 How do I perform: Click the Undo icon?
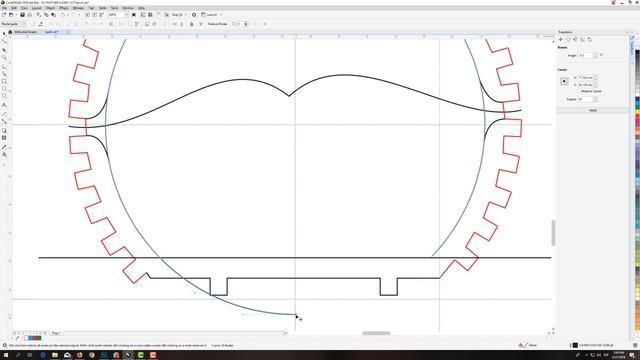(63, 15)
